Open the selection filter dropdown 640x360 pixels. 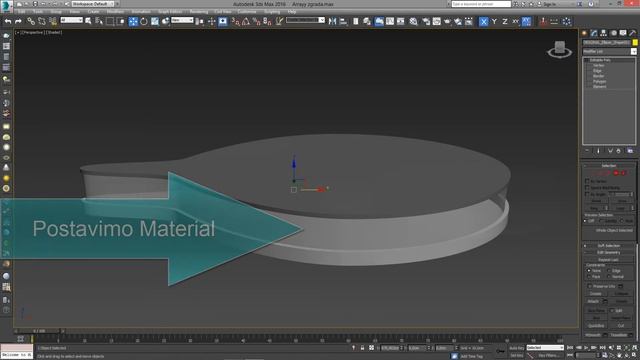click(71, 20)
